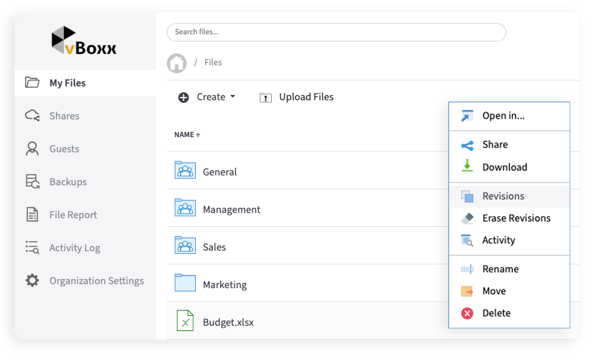Expand the Create dropdown
592x364 pixels.
[x=206, y=97]
